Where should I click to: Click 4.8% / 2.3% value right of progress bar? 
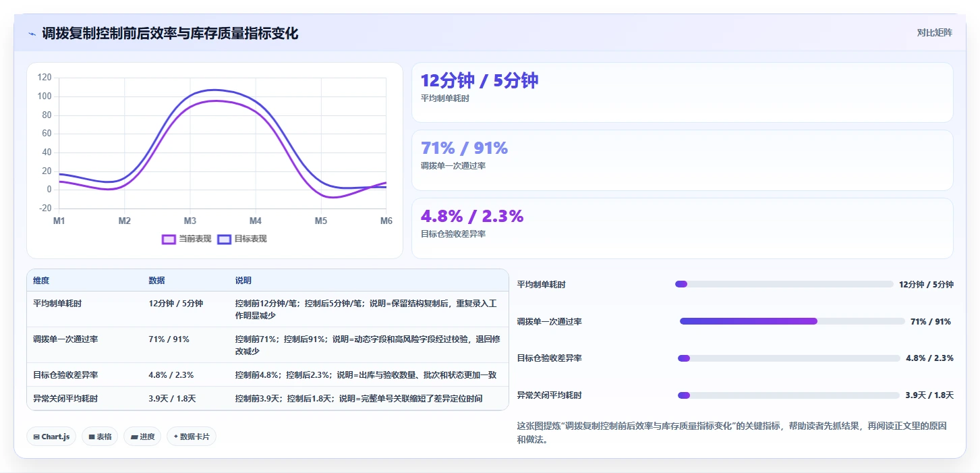click(x=929, y=358)
